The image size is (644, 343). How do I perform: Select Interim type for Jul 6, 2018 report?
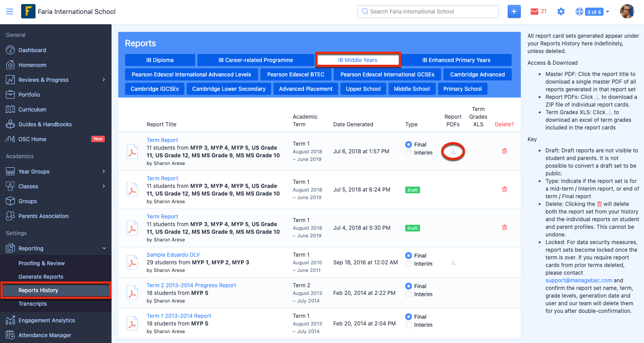pyautogui.click(x=408, y=153)
